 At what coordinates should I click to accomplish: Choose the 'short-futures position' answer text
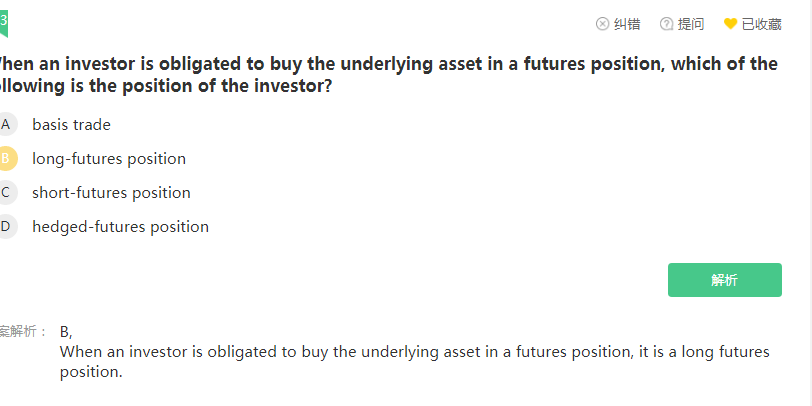tap(111, 193)
